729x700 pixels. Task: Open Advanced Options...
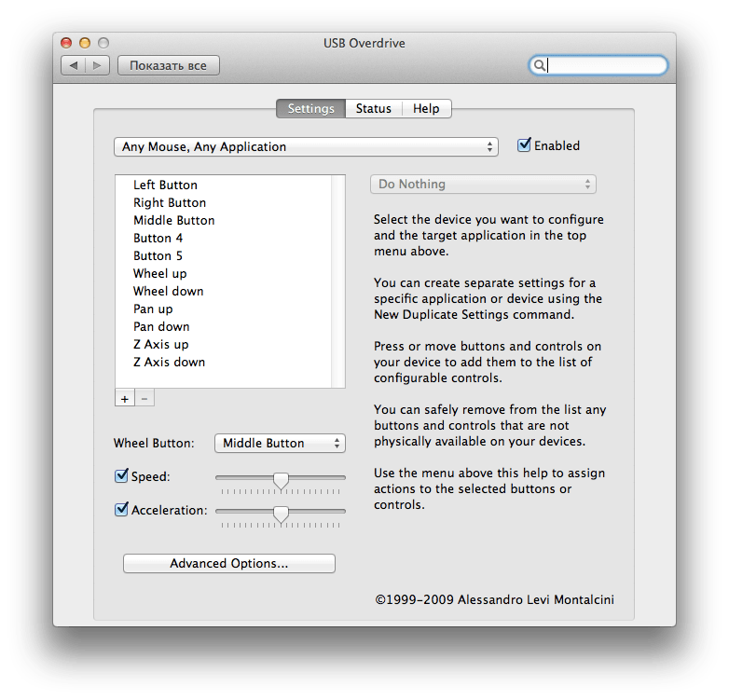[x=228, y=563]
